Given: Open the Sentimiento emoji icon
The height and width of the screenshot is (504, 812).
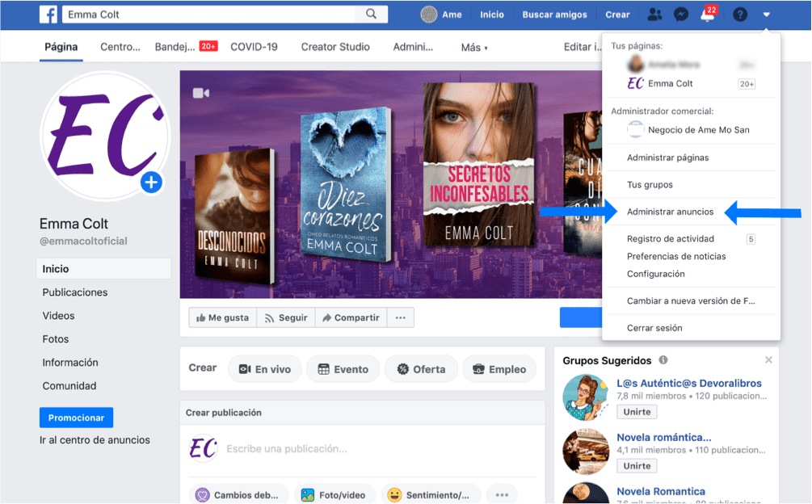Looking at the screenshot, I should click(394, 493).
